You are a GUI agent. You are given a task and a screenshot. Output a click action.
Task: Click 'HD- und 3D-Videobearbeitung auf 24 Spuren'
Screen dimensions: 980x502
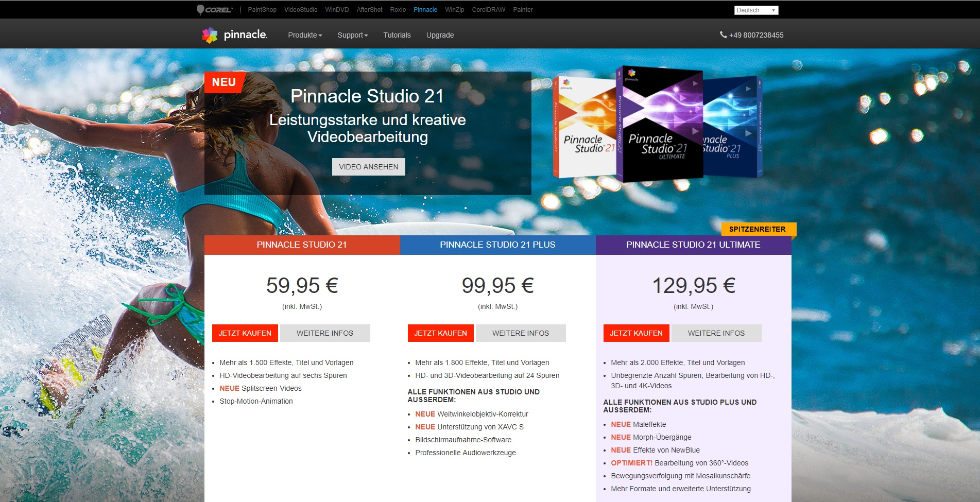(x=487, y=375)
